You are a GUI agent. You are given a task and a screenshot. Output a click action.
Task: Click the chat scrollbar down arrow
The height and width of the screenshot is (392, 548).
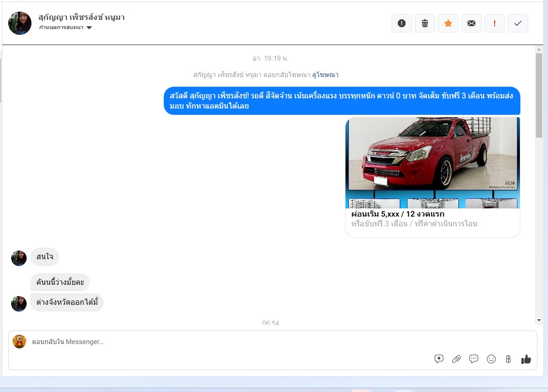pos(539,320)
